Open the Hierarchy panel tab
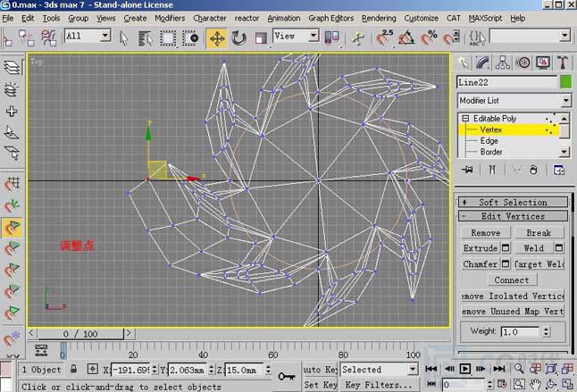 pos(503,63)
